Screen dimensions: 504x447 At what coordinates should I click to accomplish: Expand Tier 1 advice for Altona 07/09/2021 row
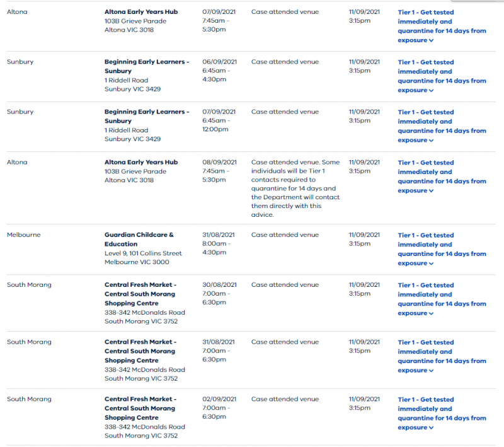pos(442,26)
